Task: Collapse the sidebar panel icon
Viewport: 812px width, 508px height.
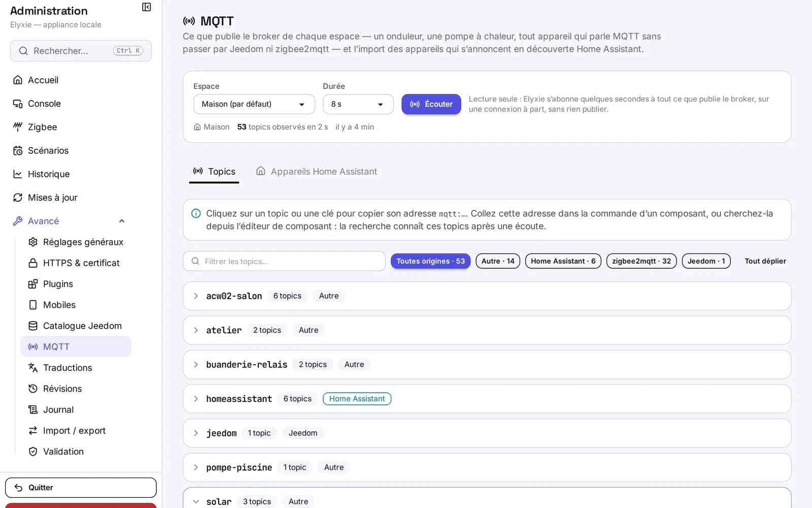Action: [x=147, y=7]
